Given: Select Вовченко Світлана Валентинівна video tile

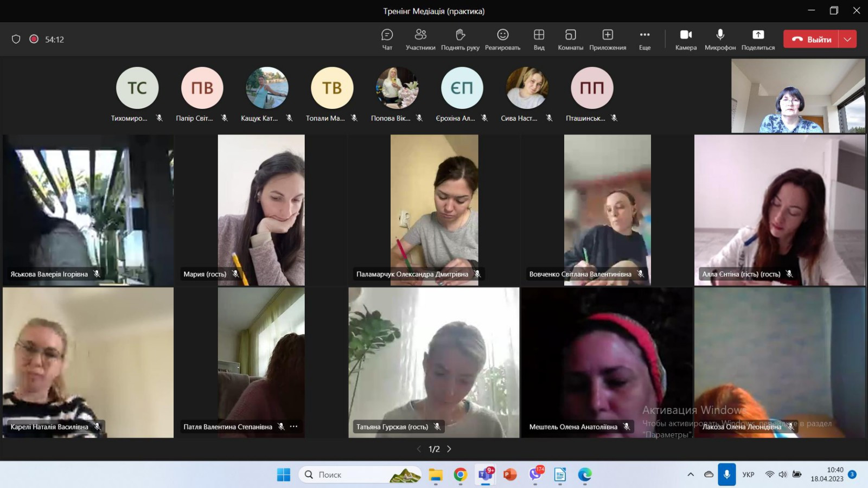Looking at the screenshot, I should coord(607,210).
